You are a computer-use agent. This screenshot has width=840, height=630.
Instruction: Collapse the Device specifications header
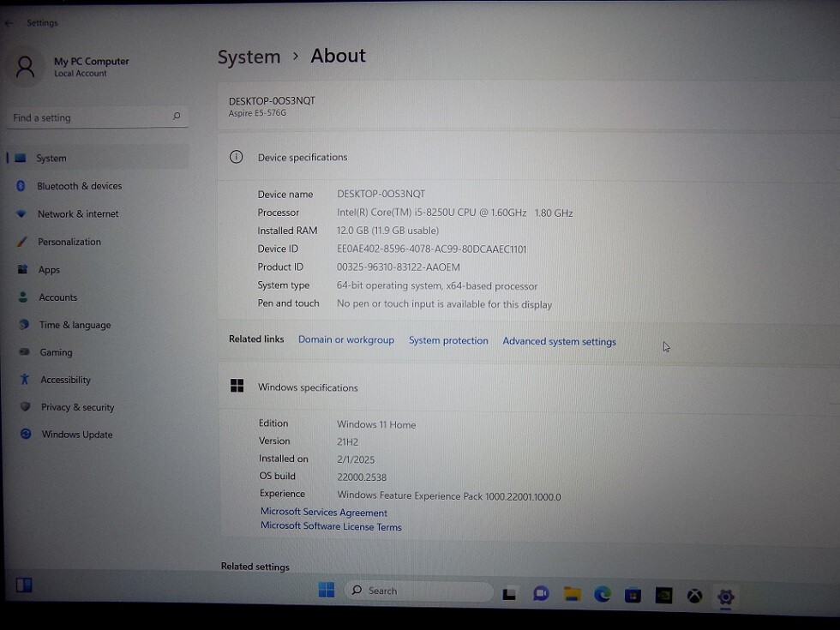tap(528, 157)
